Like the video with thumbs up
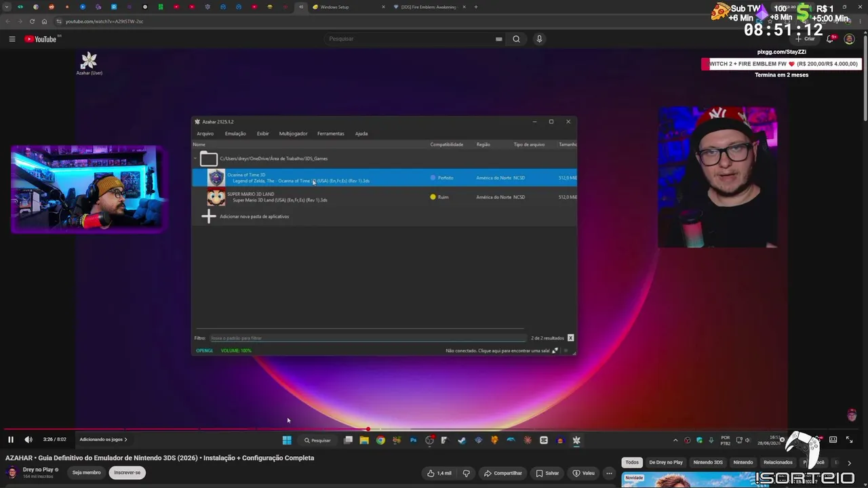The height and width of the screenshot is (488, 868). point(439,473)
